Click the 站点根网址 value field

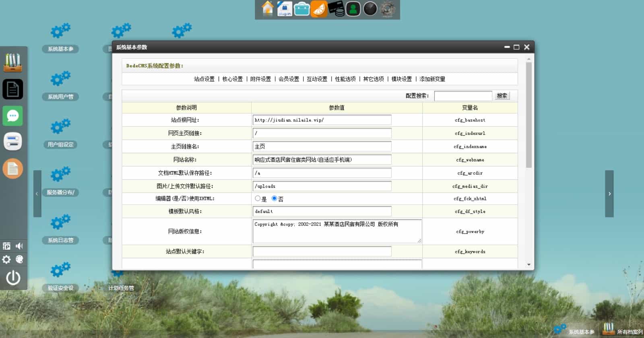(322, 120)
